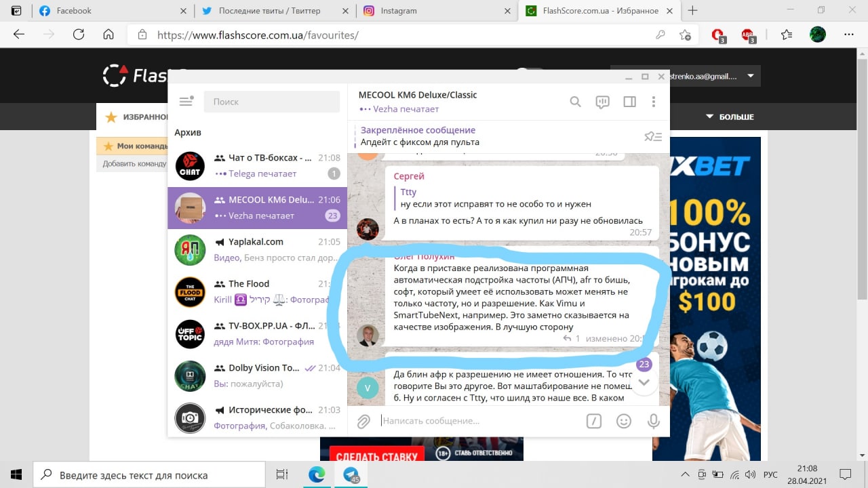This screenshot has width=868, height=488.
Task: Refresh the FlashScore page
Action: point(79,35)
